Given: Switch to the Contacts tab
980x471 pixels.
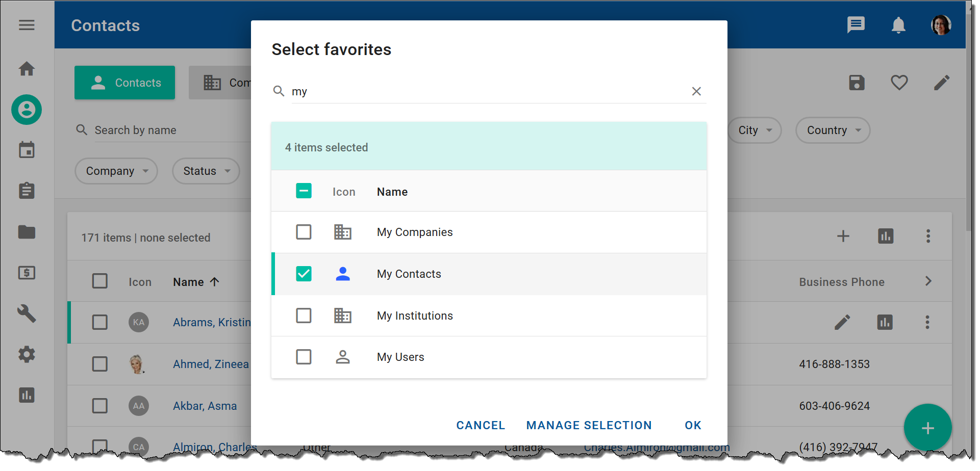Looking at the screenshot, I should point(125,83).
